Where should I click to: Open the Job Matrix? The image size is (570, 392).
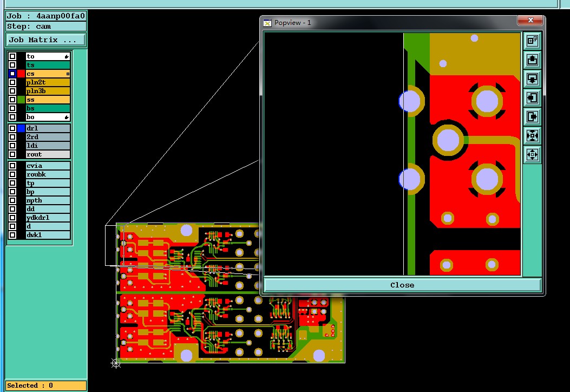(x=45, y=40)
